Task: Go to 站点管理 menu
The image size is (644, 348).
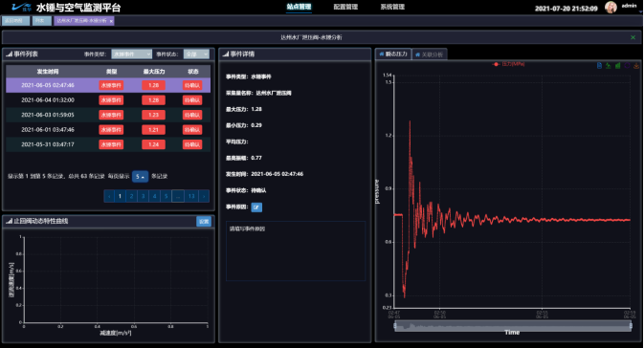Action: [x=299, y=7]
